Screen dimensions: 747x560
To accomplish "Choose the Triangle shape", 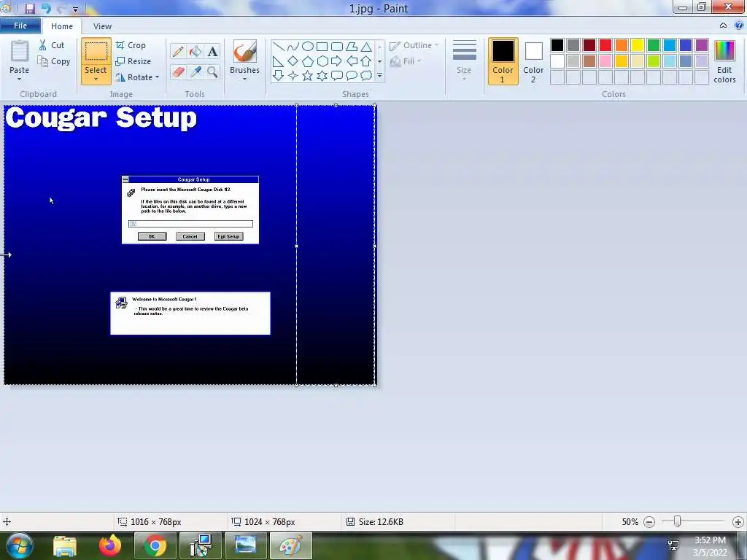I will coord(366,47).
